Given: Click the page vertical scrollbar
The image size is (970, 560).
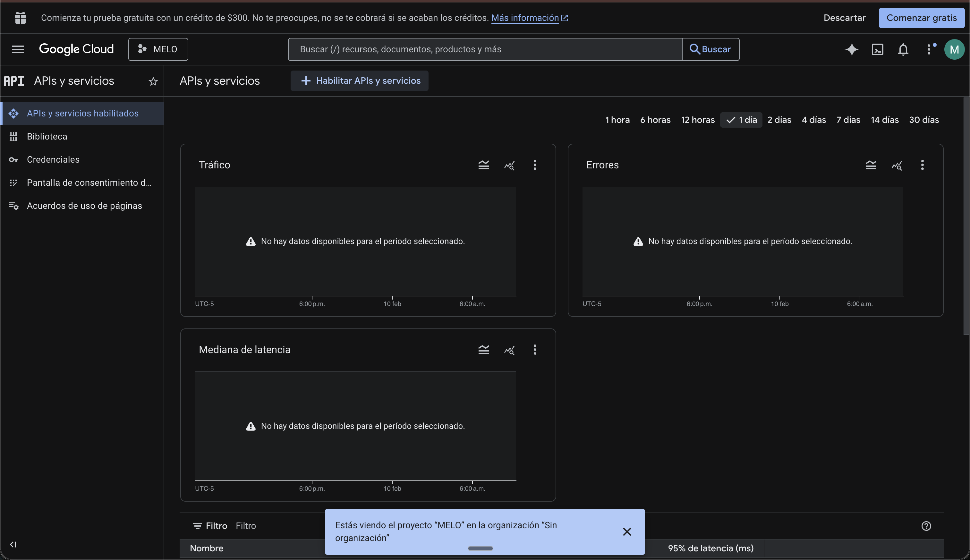Looking at the screenshot, I should [966, 216].
